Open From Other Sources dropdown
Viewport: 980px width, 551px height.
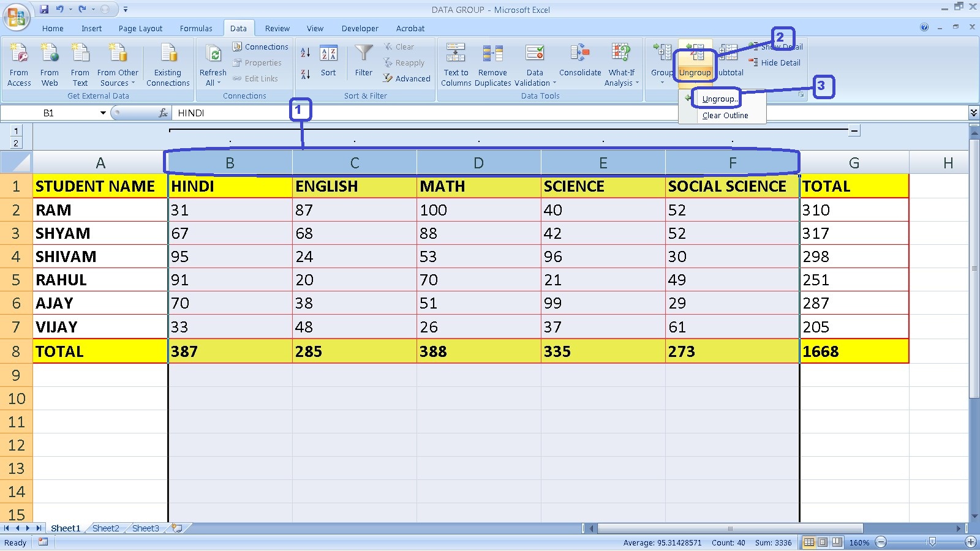pyautogui.click(x=118, y=65)
